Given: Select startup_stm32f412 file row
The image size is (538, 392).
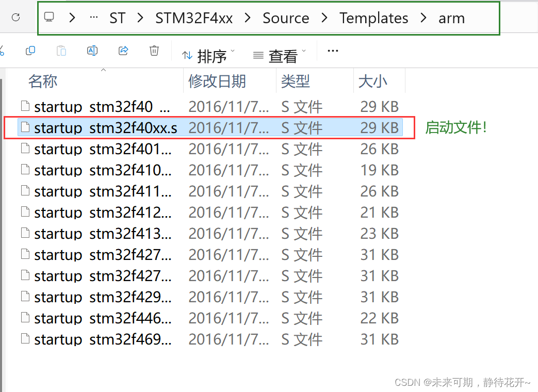Looking at the screenshot, I should click(x=210, y=213).
